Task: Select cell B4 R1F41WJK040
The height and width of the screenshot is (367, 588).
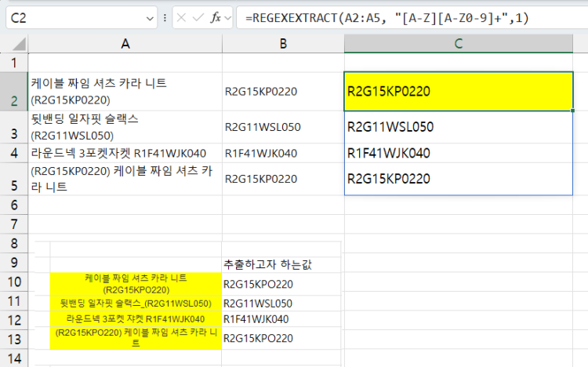Action: click(x=283, y=153)
